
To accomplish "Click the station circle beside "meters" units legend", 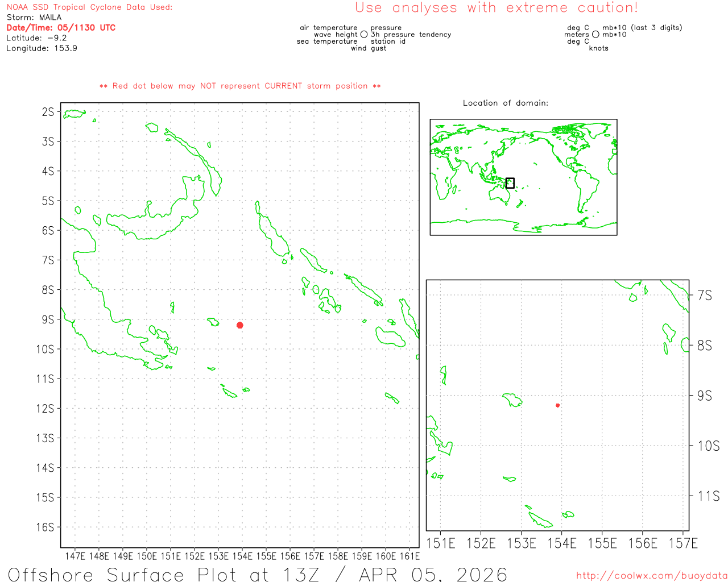I will coord(595,35).
